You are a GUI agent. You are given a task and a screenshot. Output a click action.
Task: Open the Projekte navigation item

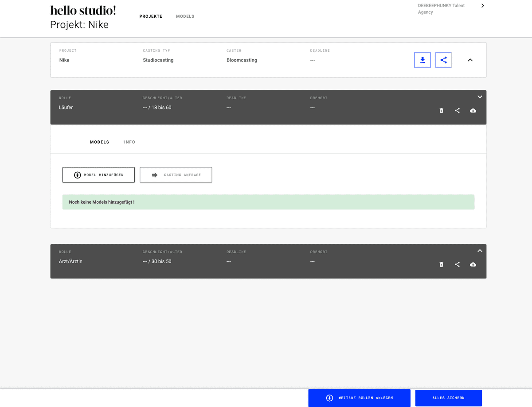(x=151, y=16)
